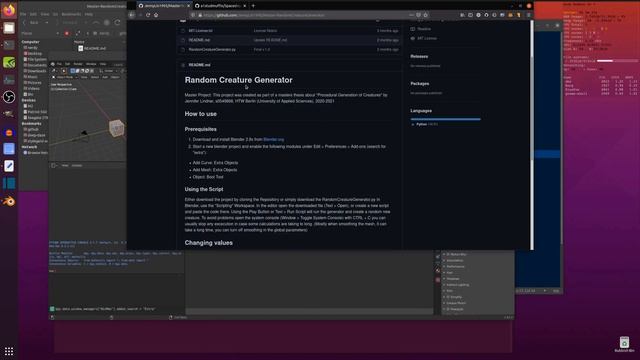Click the file manager Back button
The height and width of the screenshot is (360, 640).
31,23
